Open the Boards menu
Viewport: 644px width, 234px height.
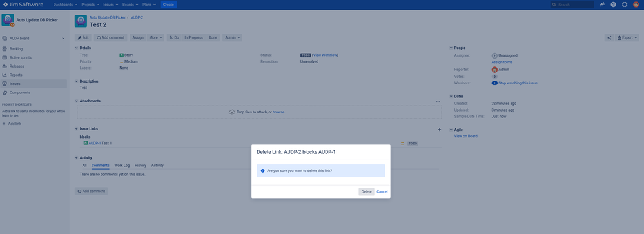[130, 5]
